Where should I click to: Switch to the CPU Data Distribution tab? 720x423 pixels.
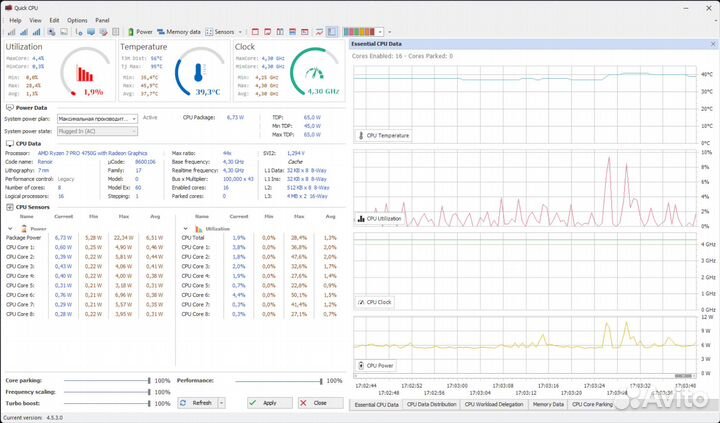point(432,405)
